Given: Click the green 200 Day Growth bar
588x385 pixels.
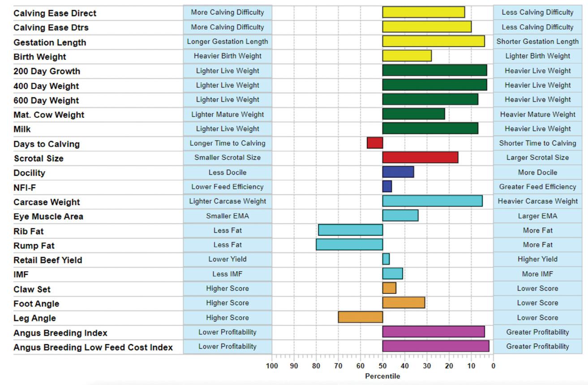Looking at the screenshot, I should (x=434, y=70).
